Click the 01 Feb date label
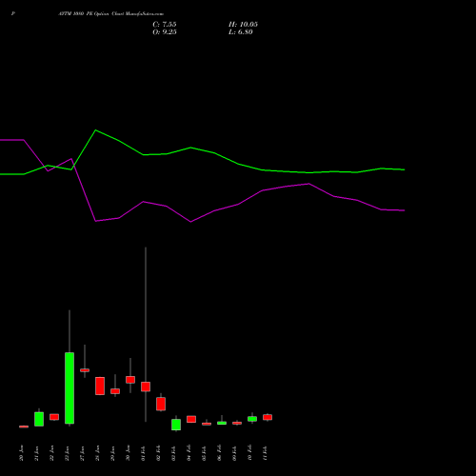Viewport: 476px width, 476px height. tap(143, 453)
